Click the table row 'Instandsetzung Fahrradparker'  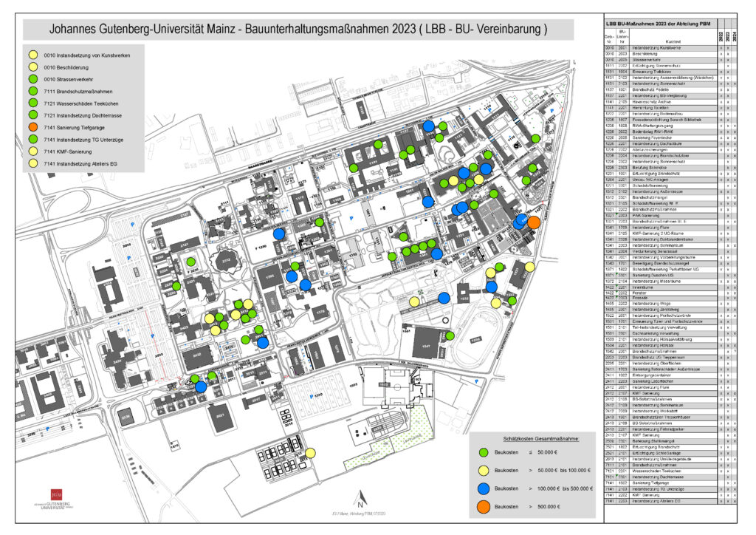click(670, 429)
